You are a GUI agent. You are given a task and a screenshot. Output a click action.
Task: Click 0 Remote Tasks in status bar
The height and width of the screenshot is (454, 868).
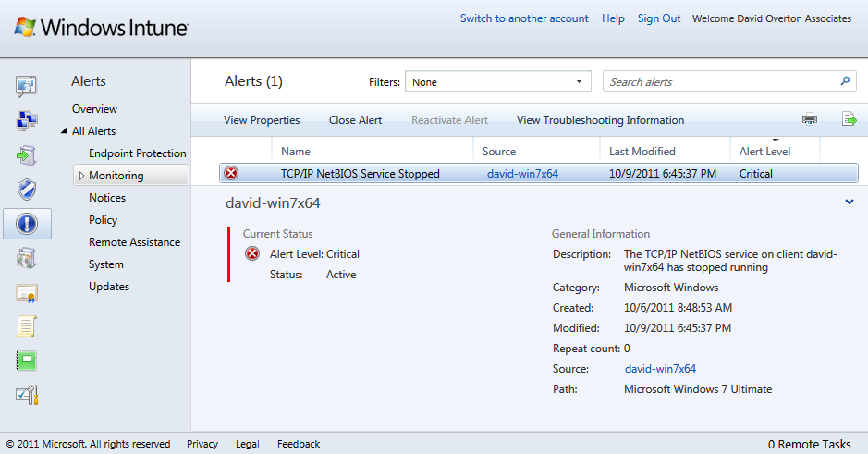(809, 444)
